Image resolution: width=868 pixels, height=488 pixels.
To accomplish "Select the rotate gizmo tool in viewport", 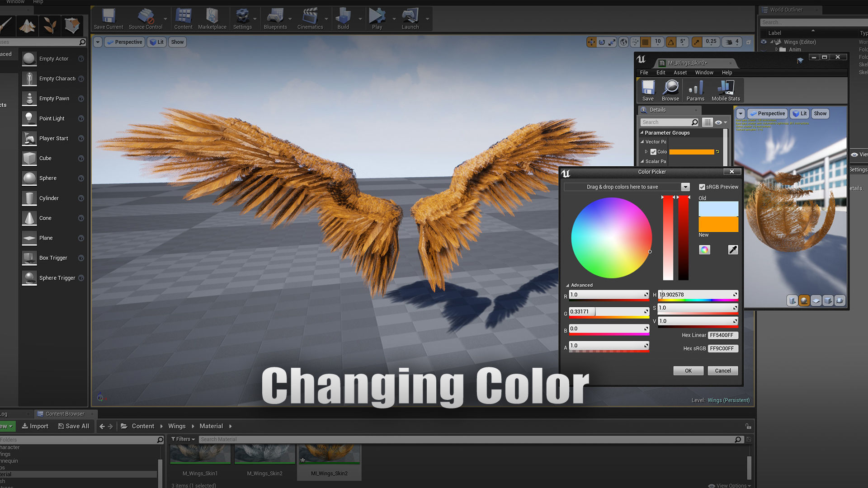I will click(602, 42).
